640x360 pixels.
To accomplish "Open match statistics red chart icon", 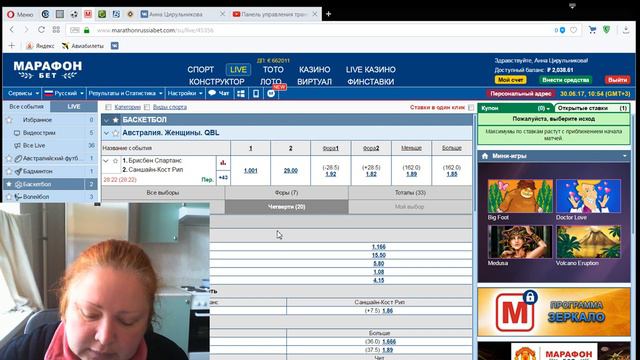I will (223, 162).
